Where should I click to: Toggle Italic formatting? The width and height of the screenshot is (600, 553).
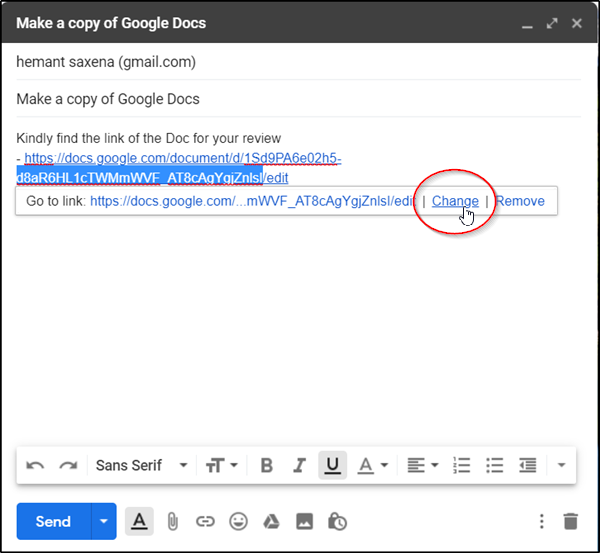[x=299, y=465]
